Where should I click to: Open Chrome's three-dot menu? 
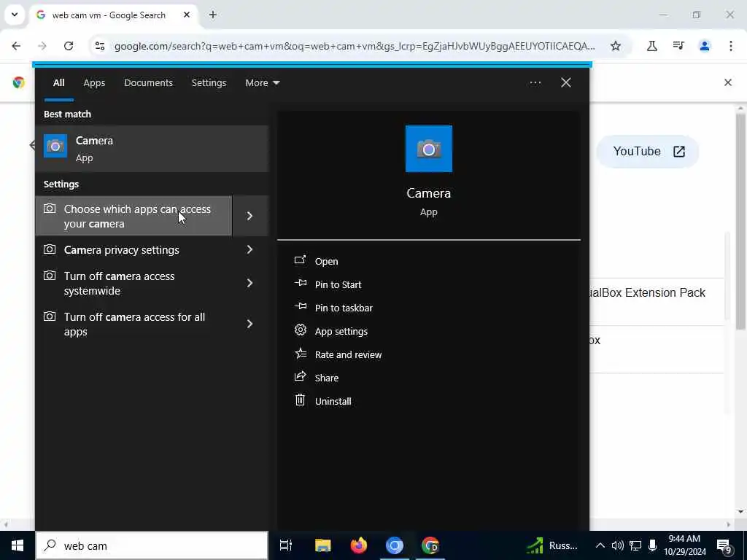pos(731,46)
